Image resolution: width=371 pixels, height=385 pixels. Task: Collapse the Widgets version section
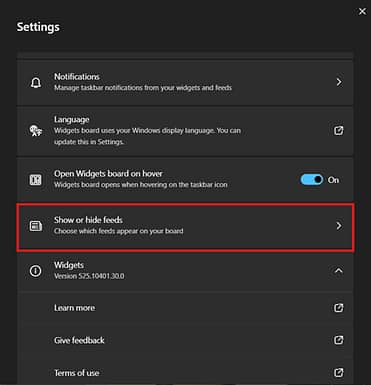click(x=339, y=270)
